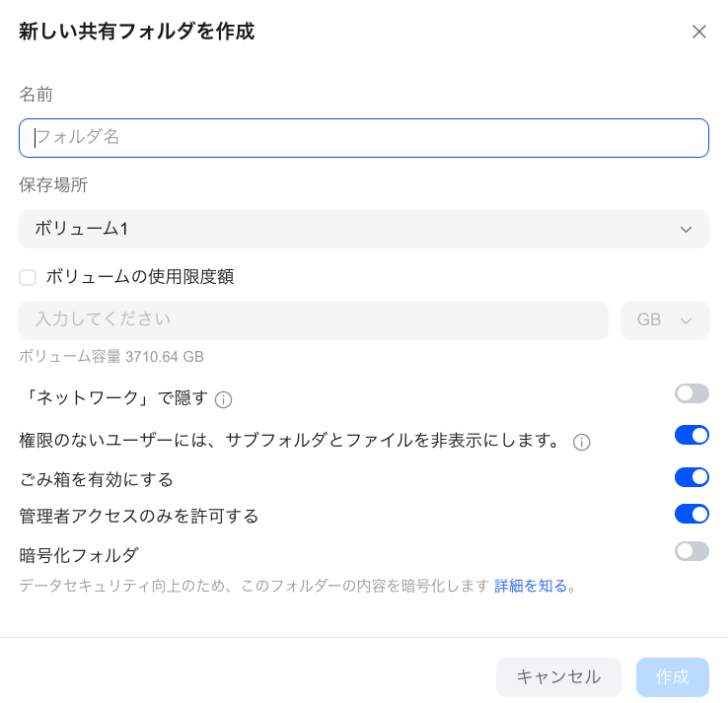Close the 新しい共有フォルダを作成 dialog with X
This screenshot has width=728, height=703.
[x=698, y=32]
